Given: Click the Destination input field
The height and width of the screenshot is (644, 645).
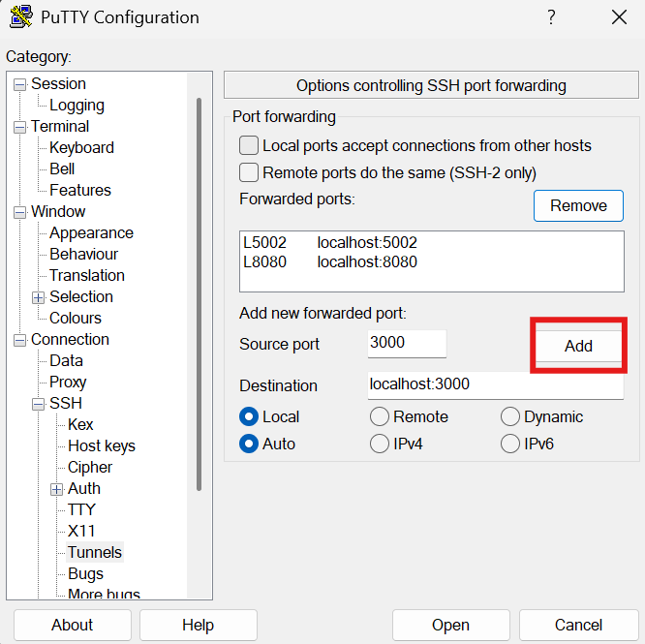Looking at the screenshot, I should pyautogui.click(x=496, y=385).
